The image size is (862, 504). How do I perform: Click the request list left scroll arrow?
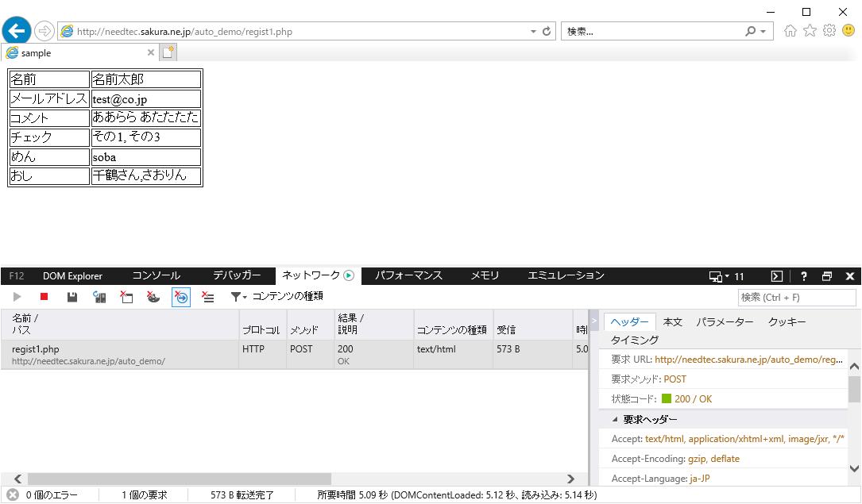[x=17, y=479]
